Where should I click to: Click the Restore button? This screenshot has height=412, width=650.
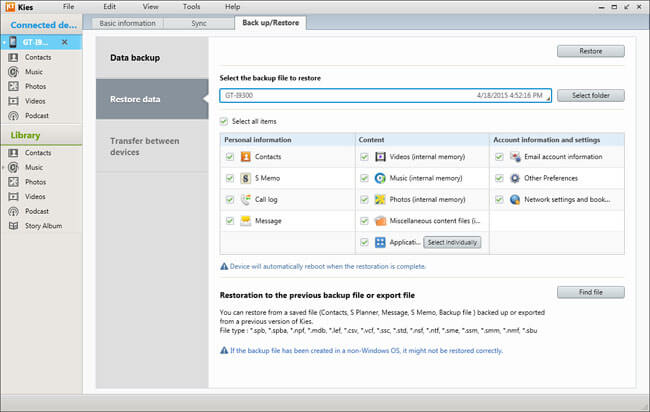point(591,51)
